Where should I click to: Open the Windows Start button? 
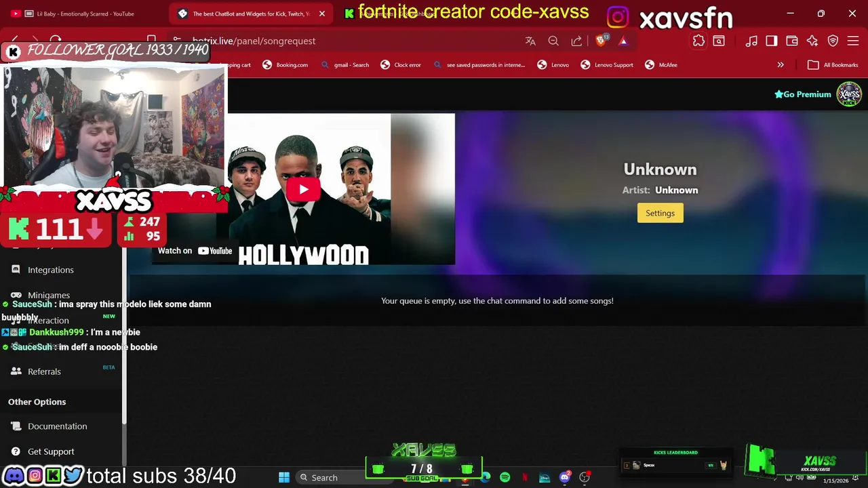[x=283, y=477]
